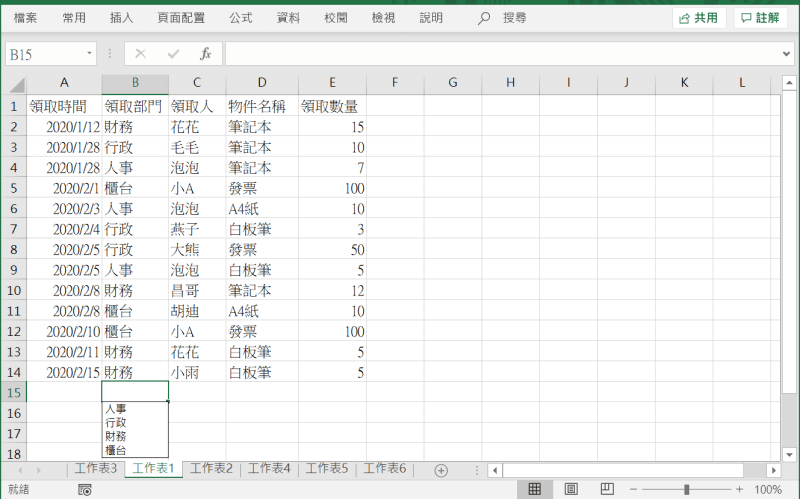
Task: Click the Select All corner triangle
Action: click(17, 84)
